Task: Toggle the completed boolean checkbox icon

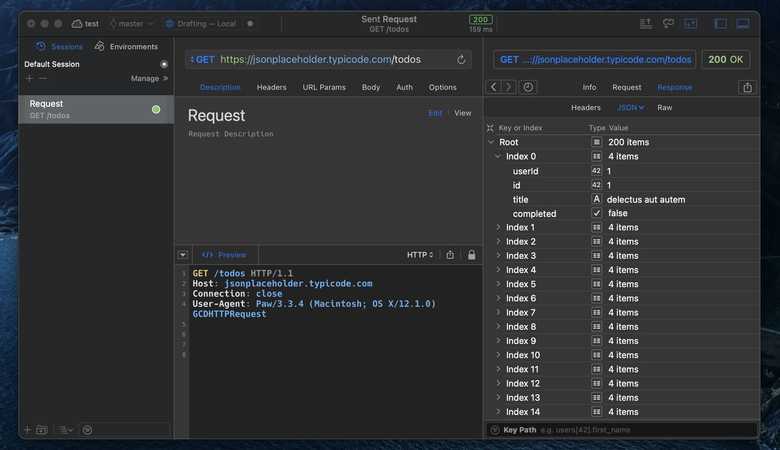Action: [x=596, y=213]
